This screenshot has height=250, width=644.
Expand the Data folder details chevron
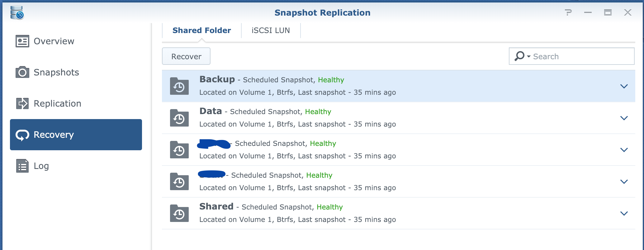[x=624, y=118]
